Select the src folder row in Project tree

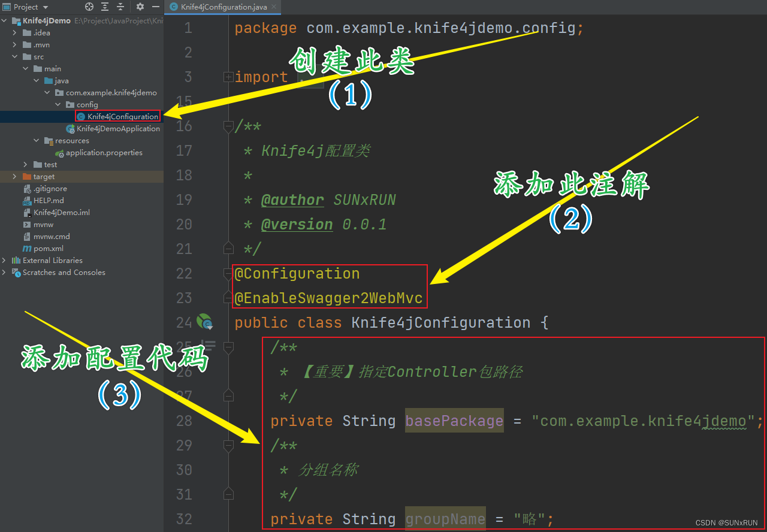pyautogui.click(x=81, y=57)
